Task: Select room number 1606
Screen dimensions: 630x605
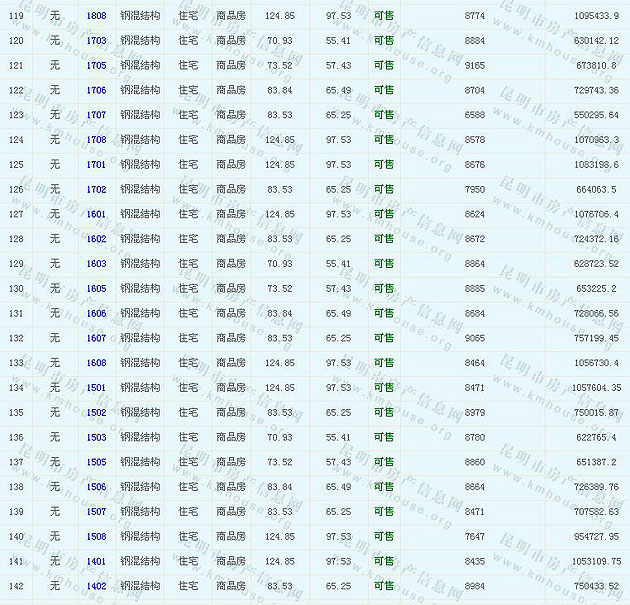Action: (x=96, y=313)
